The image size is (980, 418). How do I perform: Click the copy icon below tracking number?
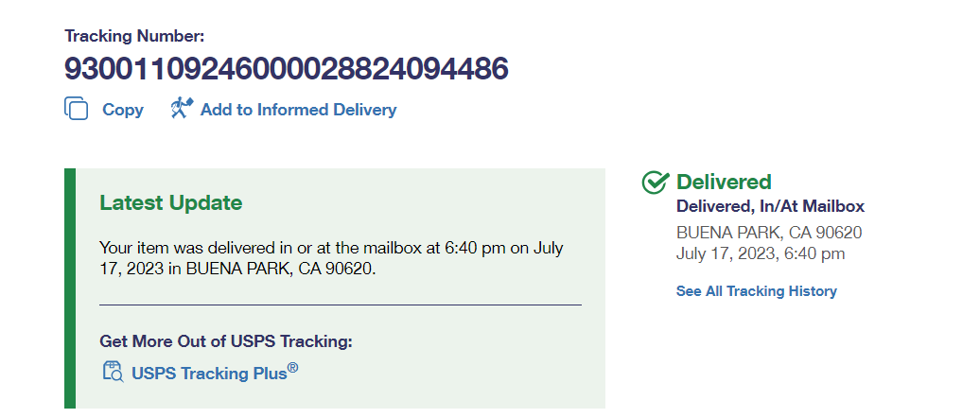pyautogui.click(x=76, y=109)
